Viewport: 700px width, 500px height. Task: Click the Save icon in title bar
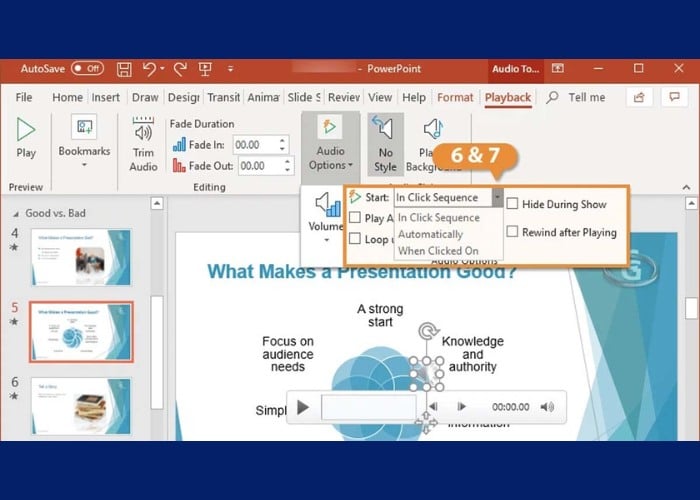[124, 69]
